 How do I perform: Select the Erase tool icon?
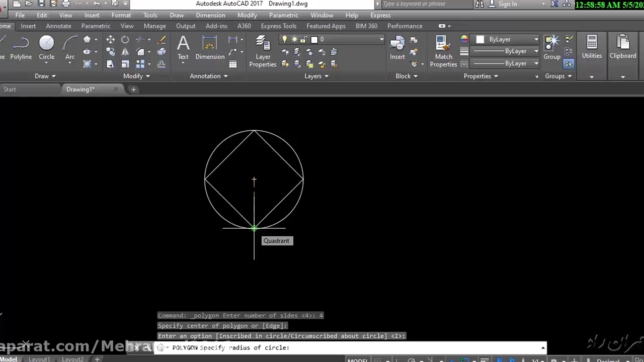(x=162, y=40)
